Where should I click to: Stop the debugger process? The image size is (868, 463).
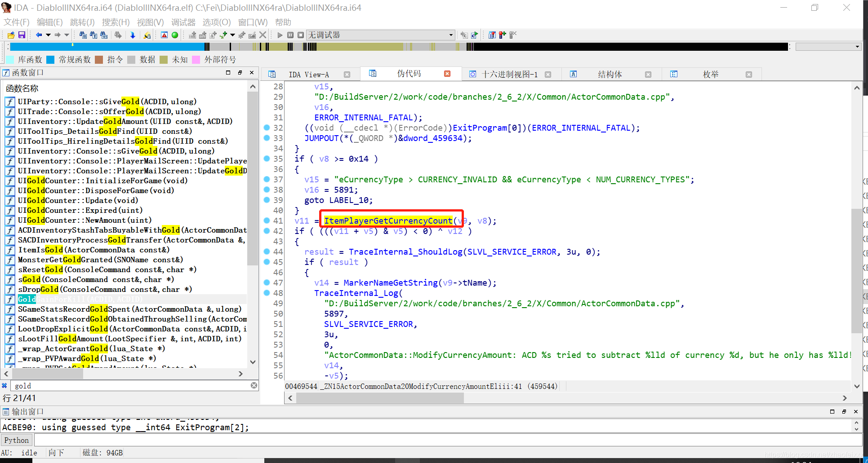point(301,35)
